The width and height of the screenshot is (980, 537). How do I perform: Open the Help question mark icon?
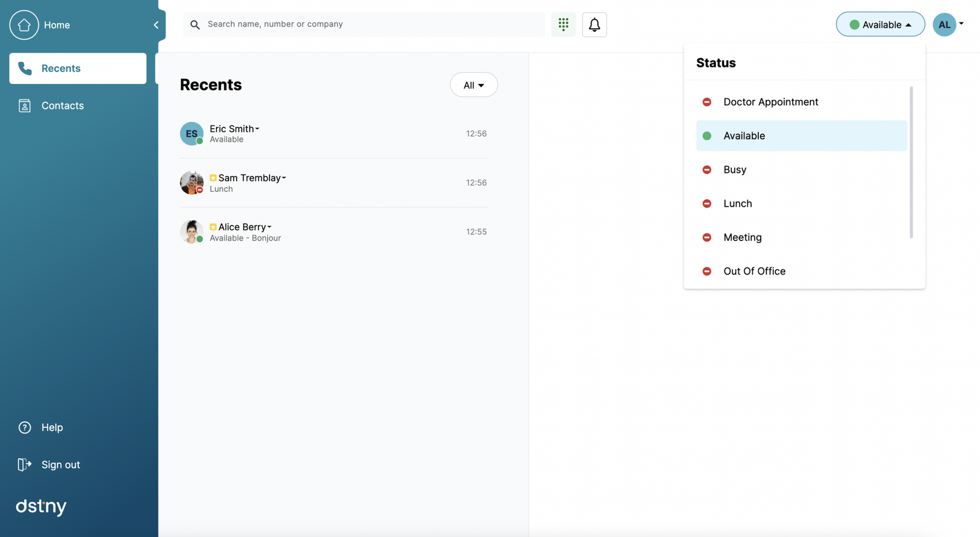[x=24, y=427]
